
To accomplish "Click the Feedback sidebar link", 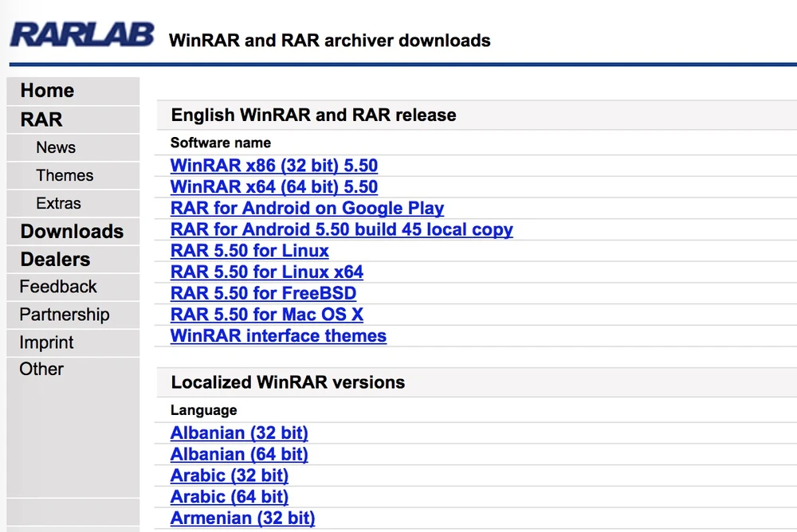I will pos(58,287).
